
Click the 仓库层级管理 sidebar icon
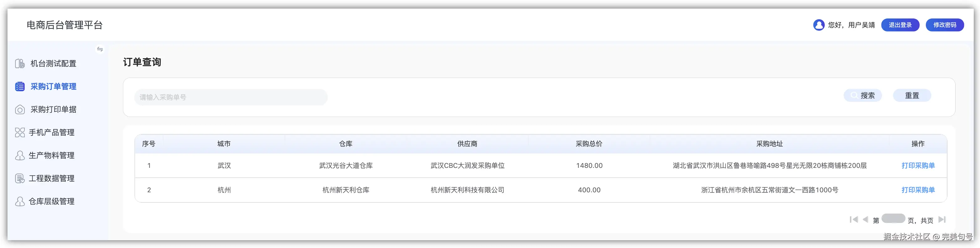[20, 201]
